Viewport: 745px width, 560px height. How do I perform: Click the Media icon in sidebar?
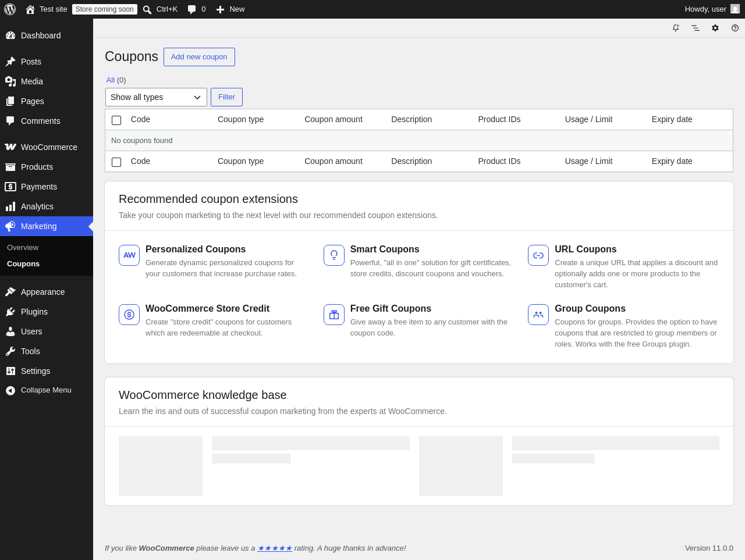pyautogui.click(x=10, y=81)
